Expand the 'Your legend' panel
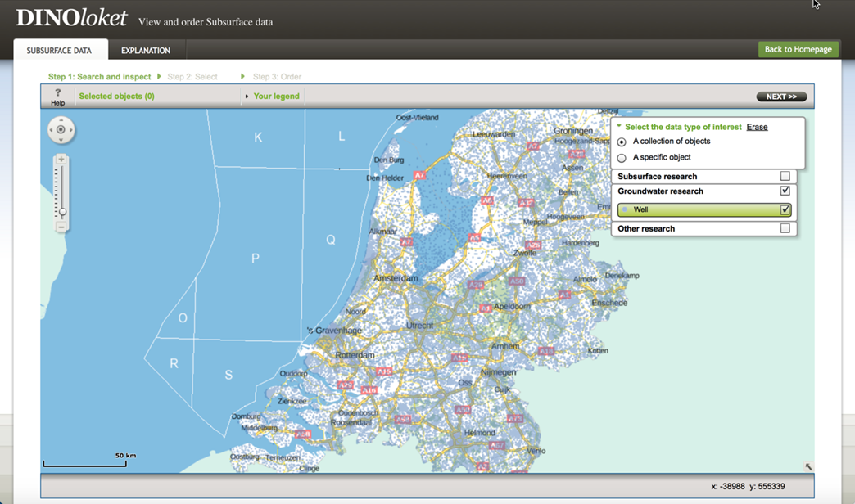855x504 pixels. tap(276, 97)
